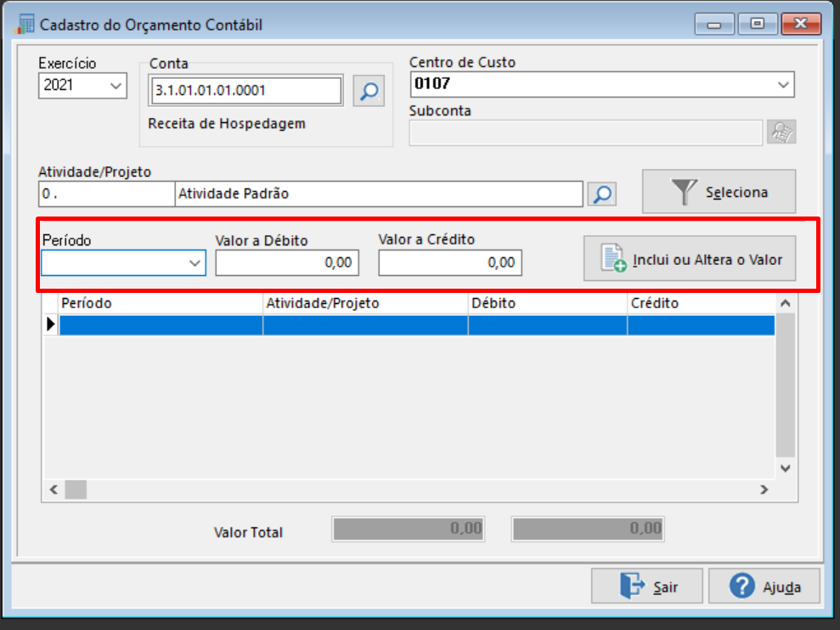Click the Seleciona filter button

[x=719, y=192]
